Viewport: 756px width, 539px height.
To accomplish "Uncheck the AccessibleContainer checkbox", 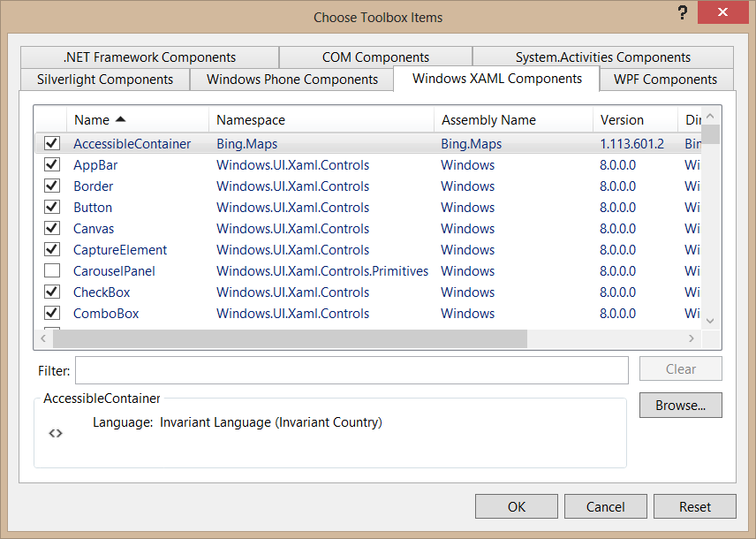I will click(52, 143).
